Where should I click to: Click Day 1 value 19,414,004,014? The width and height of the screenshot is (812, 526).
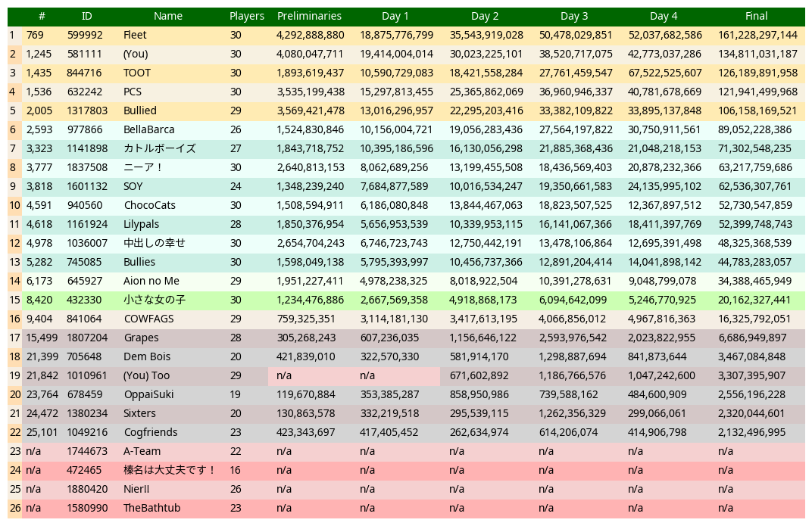(397, 54)
